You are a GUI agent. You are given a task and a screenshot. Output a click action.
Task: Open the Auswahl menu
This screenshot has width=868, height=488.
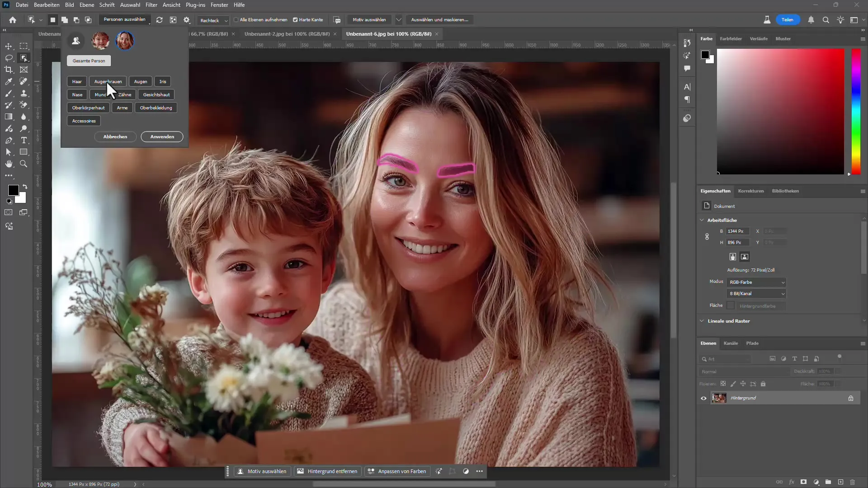[130, 5]
